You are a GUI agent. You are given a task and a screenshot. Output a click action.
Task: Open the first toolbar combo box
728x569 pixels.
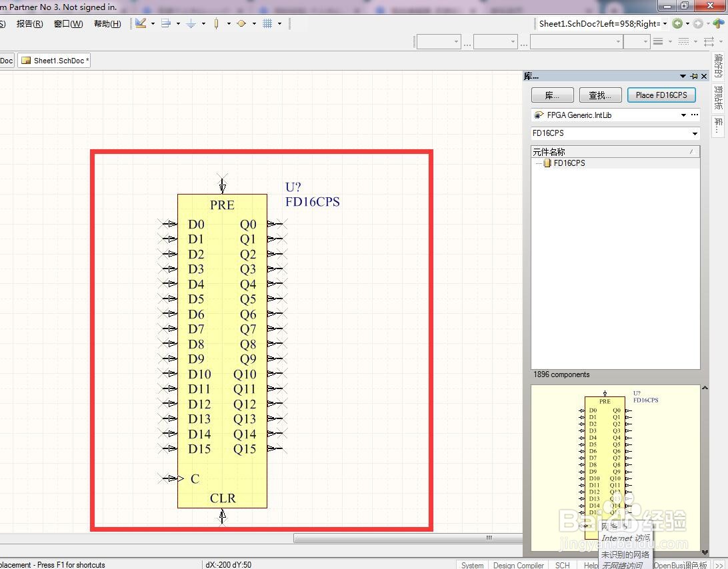point(439,42)
